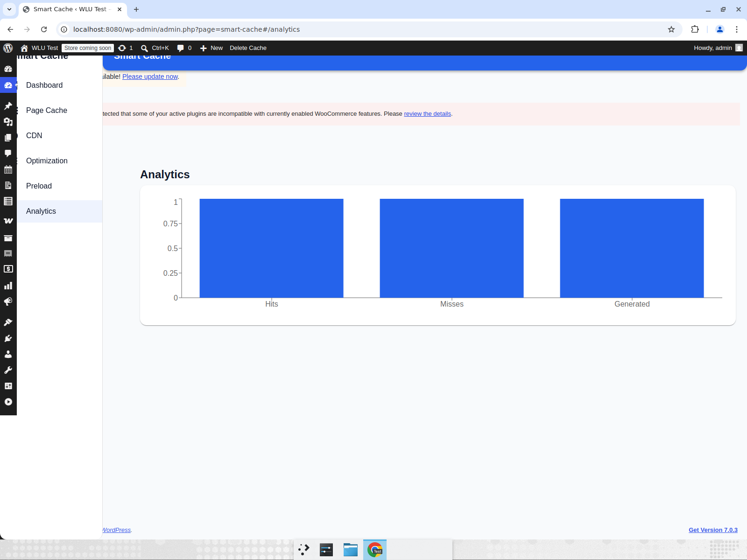Click the highlighted Smart Cache sidebar icon
The height and width of the screenshot is (560, 747).
8,85
